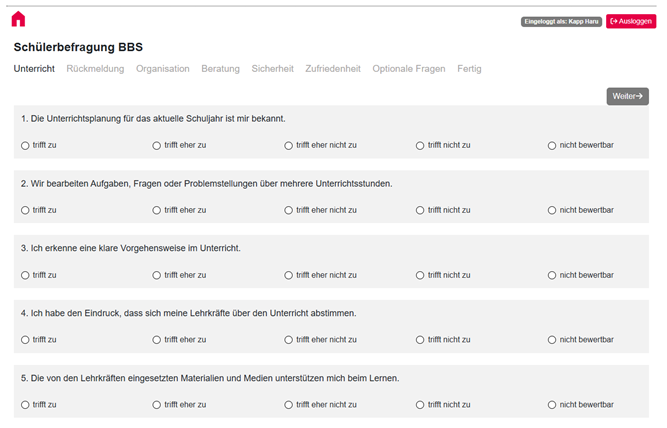Open the Fertig tab
667x428 pixels.
click(x=469, y=69)
